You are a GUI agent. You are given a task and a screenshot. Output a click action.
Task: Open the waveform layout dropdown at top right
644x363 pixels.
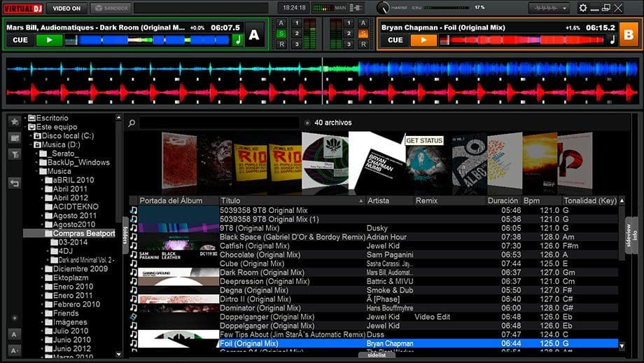(x=549, y=8)
